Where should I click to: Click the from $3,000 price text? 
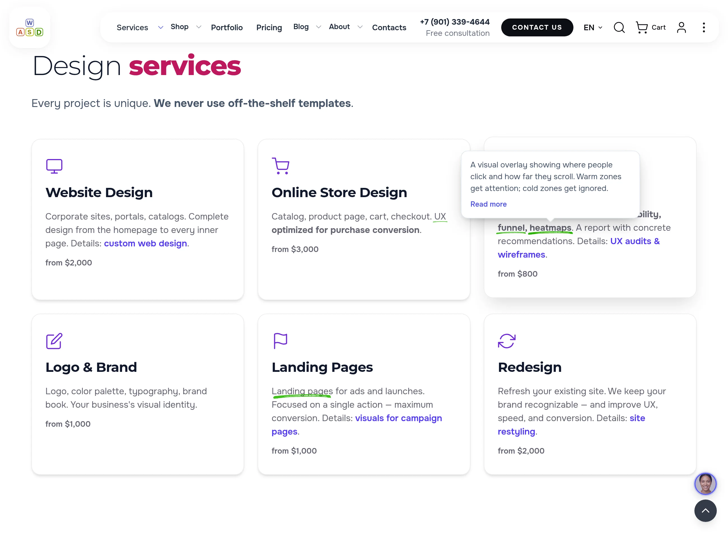(295, 249)
